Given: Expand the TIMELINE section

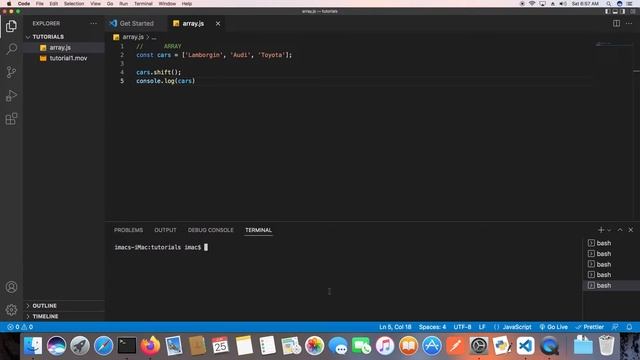Looking at the screenshot, I should click(x=64, y=316).
